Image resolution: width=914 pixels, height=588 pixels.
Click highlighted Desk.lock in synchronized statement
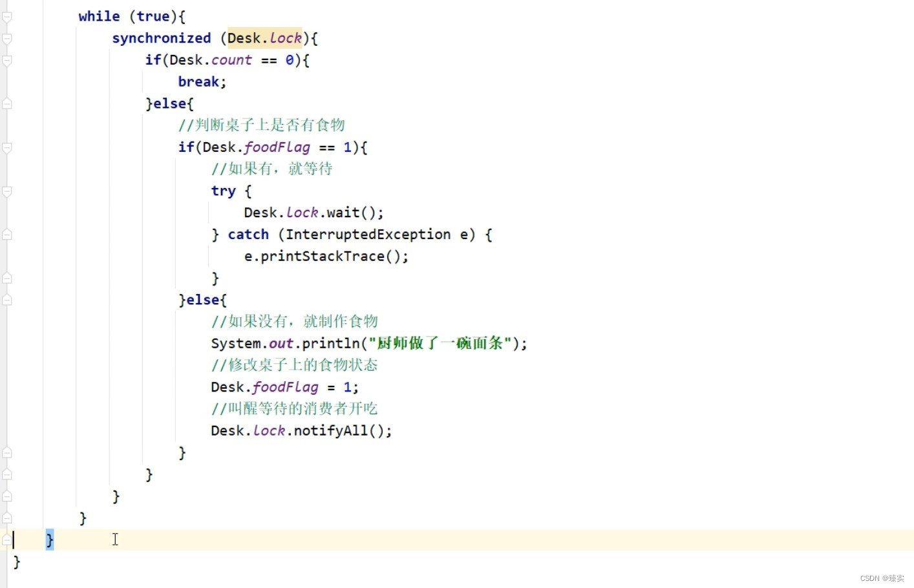click(x=265, y=38)
